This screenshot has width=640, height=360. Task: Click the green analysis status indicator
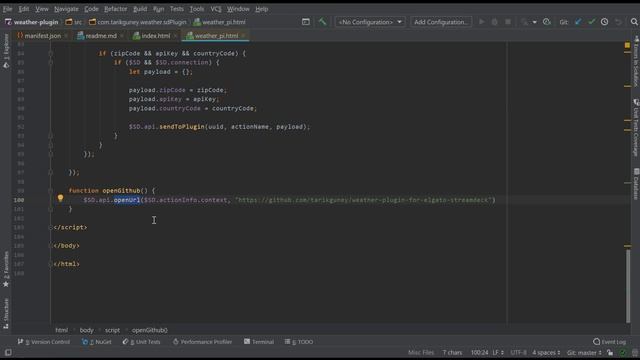(x=622, y=353)
